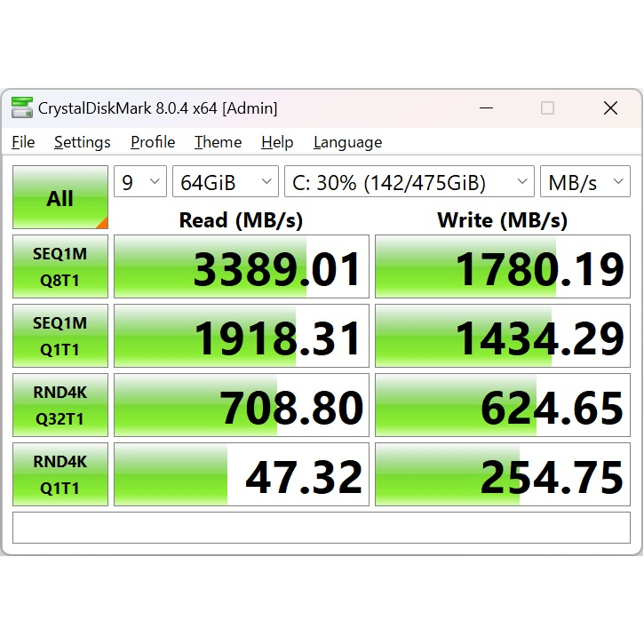Start the SEQ1M Q1T1 test
The image size is (644, 644).
click(60, 336)
